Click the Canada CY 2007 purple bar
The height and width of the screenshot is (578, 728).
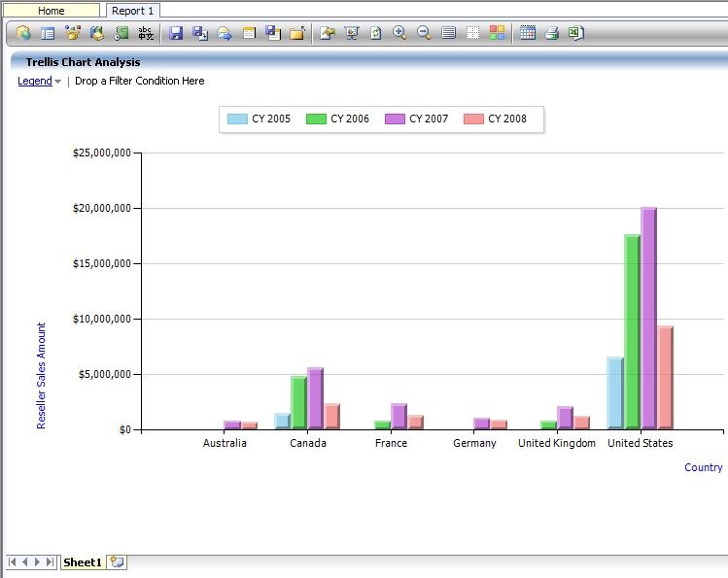coord(315,398)
